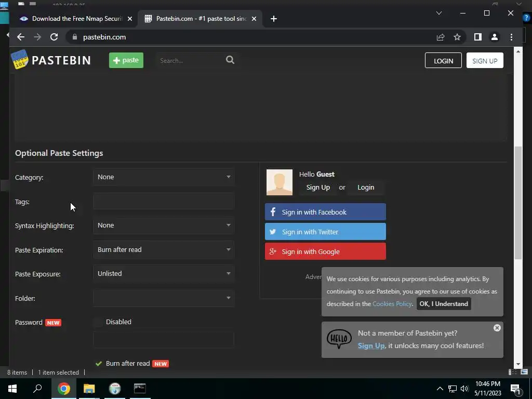Open Windows taskbar search
Viewport: 532px width, 399px height.
(x=37, y=389)
